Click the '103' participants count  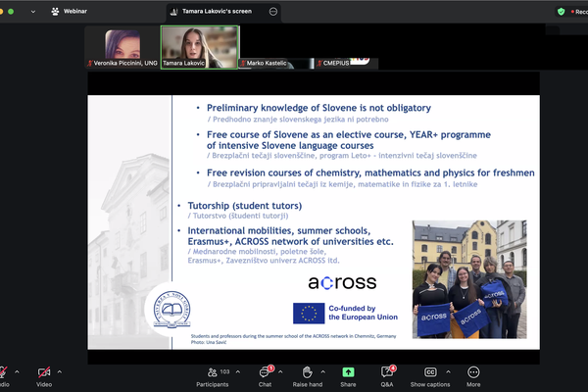click(x=224, y=371)
